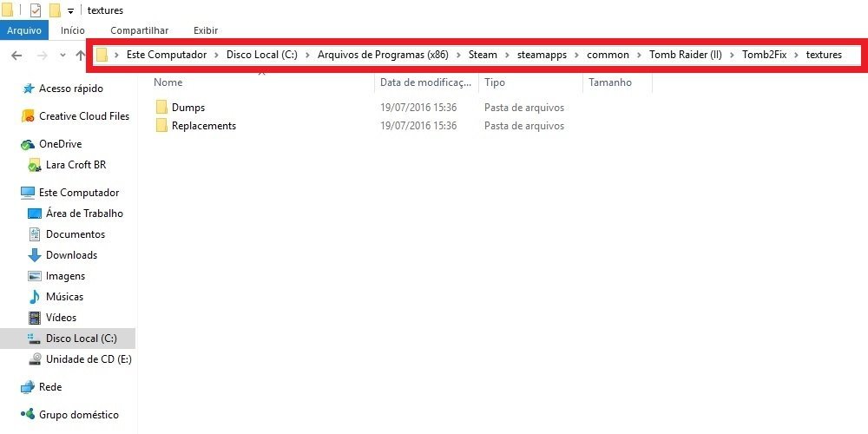Switch to the Compartilhar ribbon tab
The height and width of the screenshot is (434, 868).
(x=139, y=30)
